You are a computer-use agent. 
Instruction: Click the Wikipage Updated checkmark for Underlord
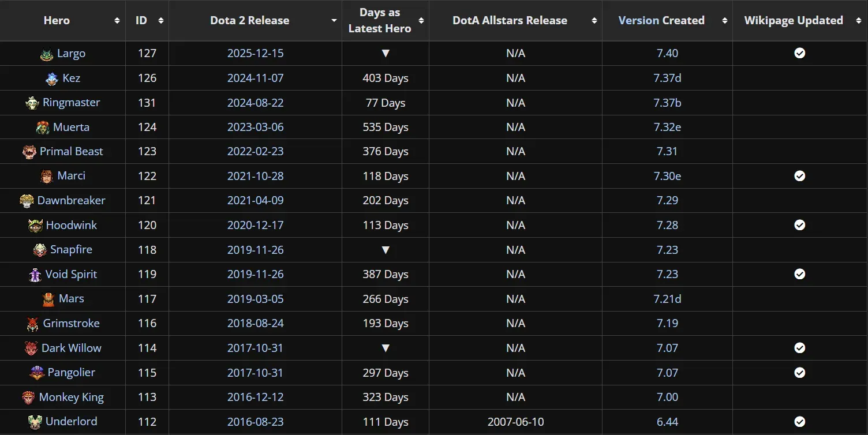tap(799, 422)
